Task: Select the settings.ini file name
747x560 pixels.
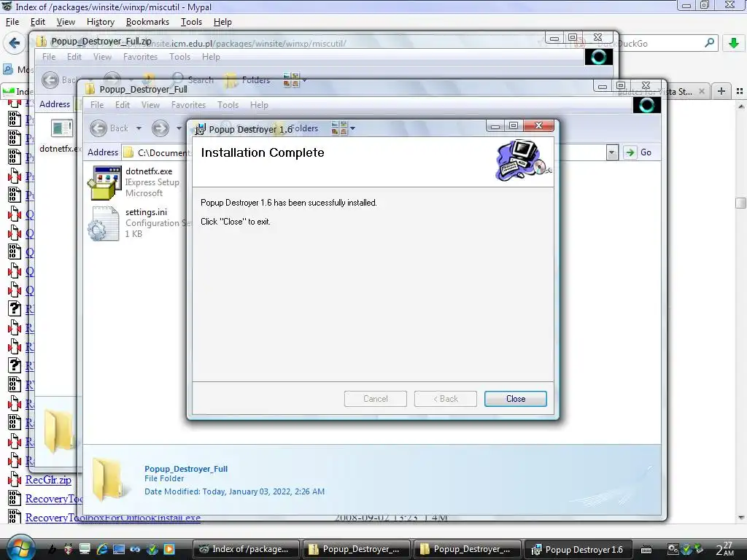Action: tap(146, 212)
